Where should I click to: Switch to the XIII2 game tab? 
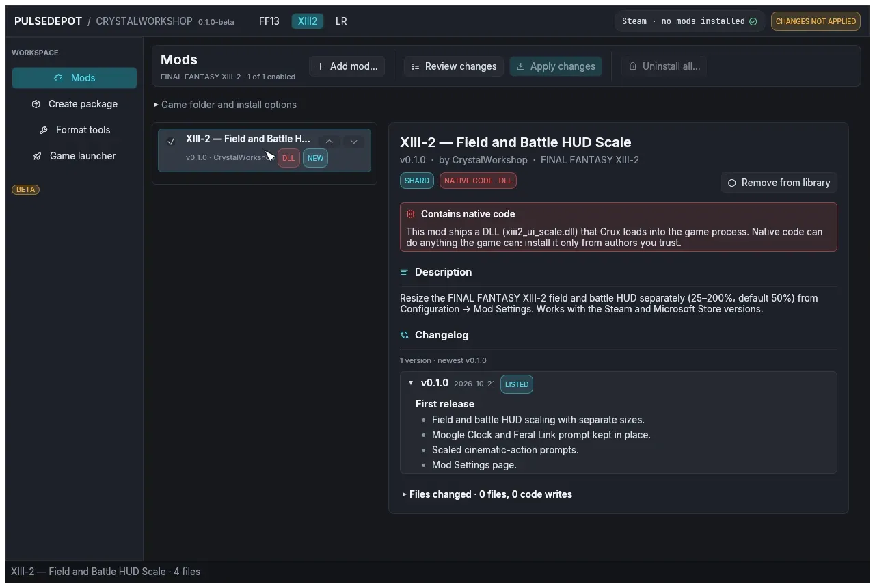[308, 21]
